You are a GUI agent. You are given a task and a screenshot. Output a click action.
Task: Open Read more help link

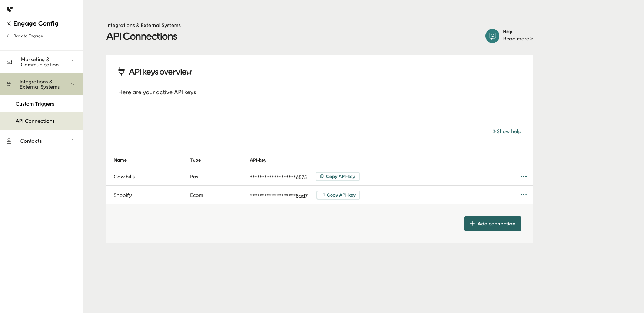coord(518,39)
